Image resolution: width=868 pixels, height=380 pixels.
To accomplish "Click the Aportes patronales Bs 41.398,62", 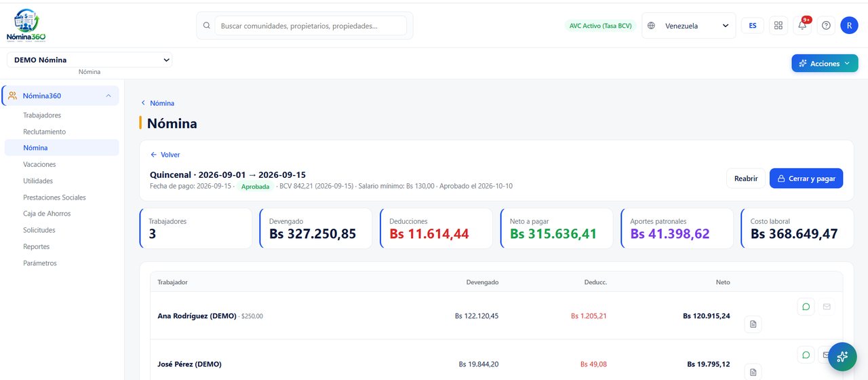I will [670, 234].
